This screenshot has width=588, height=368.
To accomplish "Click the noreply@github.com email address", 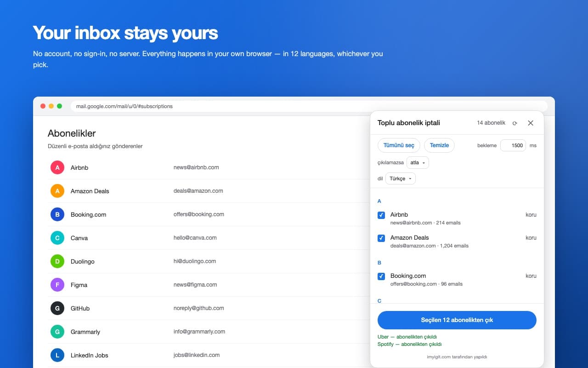I will [199, 308].
